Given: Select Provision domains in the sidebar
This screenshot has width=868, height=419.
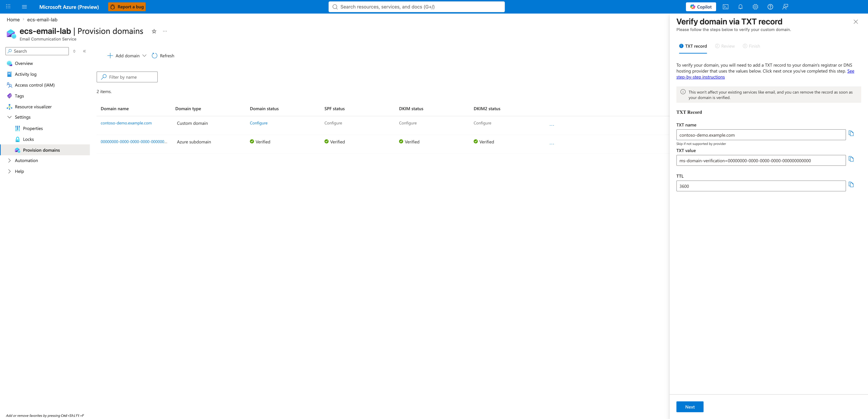Looking at the screenshot, I should coord(45,150).
